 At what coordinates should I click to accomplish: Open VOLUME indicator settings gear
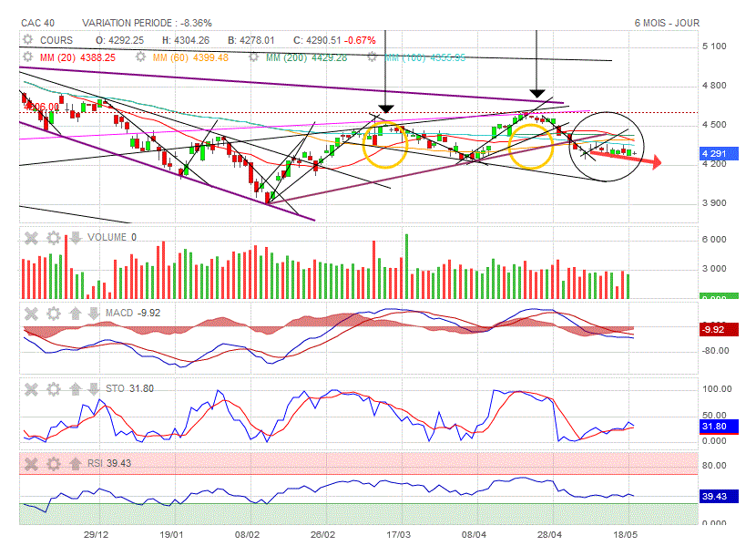tap(53, 237)
